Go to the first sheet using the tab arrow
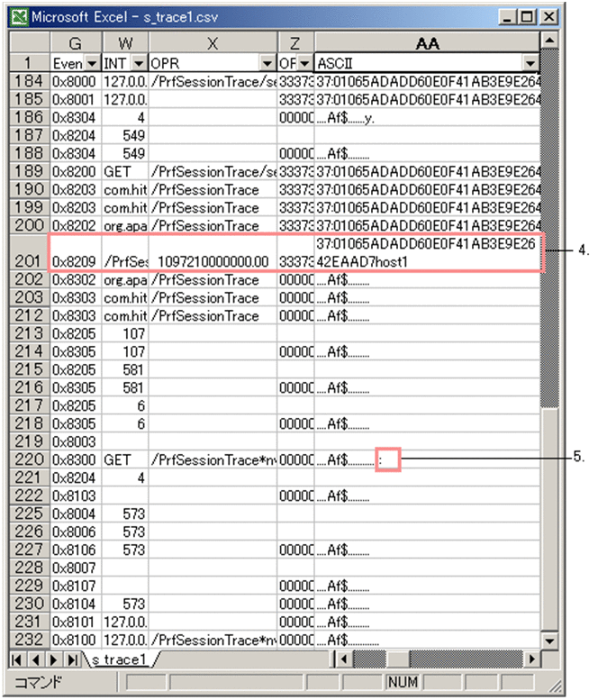The width and height of the screenshot is (616, 700). (16, 659)
